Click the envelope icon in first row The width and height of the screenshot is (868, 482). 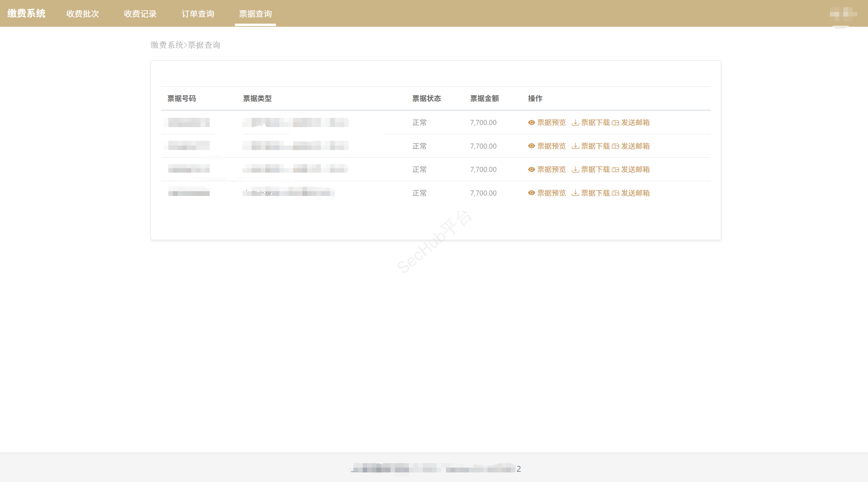point(615,123)
